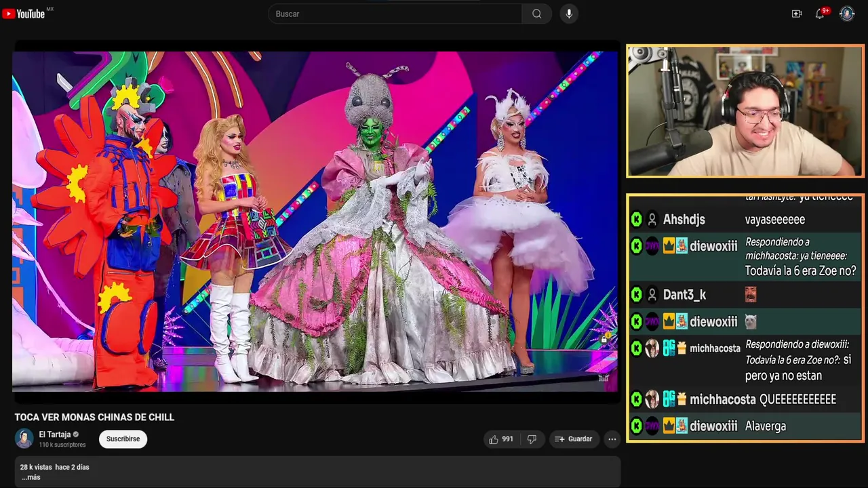Click the search magnifier button
The image size is (868, 488).
[x=536, y=14]
